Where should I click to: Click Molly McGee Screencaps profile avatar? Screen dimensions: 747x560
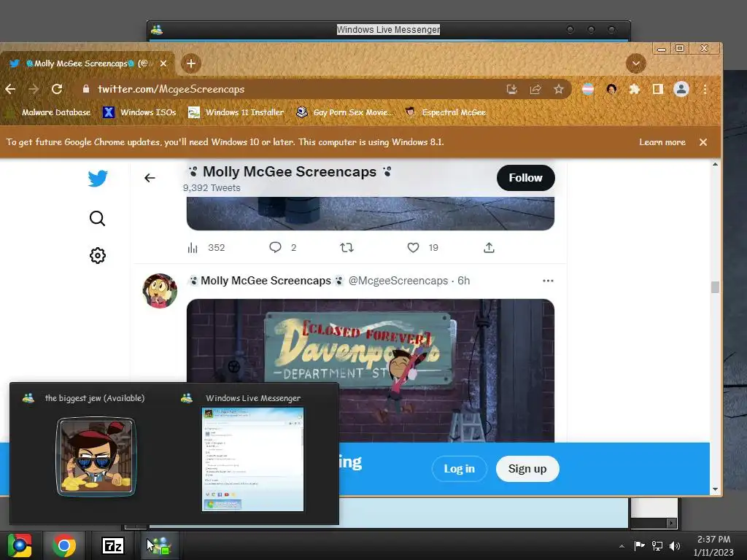coord(160,291)
